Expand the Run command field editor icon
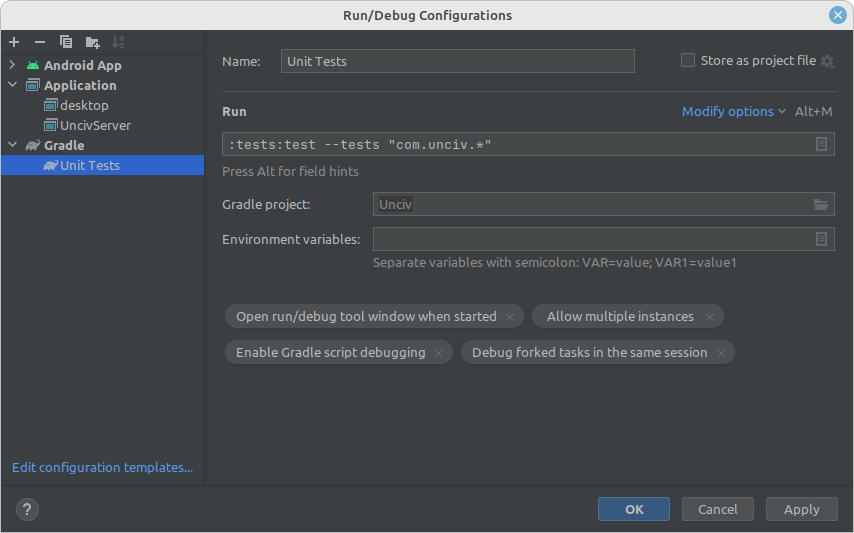Viewport: 854px width, 533px height. [821, 144]
